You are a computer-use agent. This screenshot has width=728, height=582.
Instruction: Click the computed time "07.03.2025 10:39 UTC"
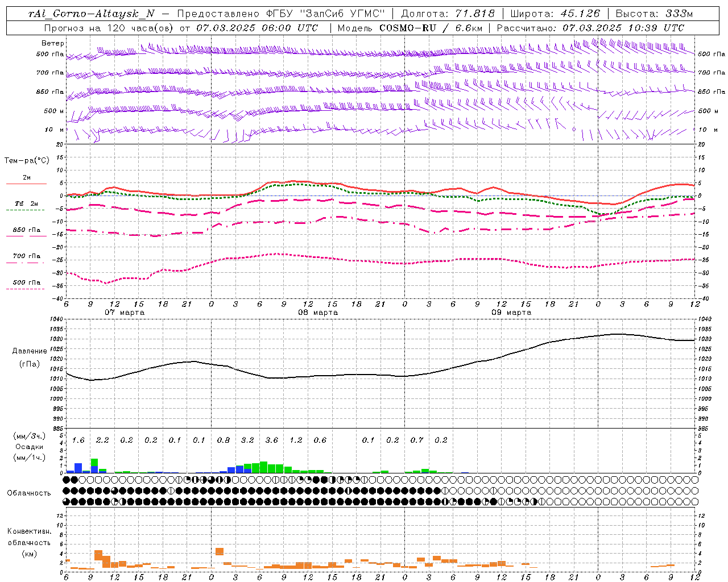623,27
